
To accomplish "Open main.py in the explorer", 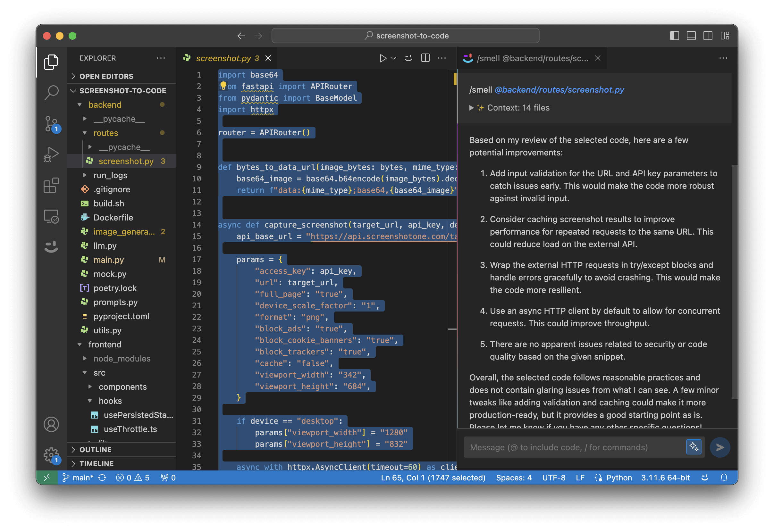I will (122, 260).
